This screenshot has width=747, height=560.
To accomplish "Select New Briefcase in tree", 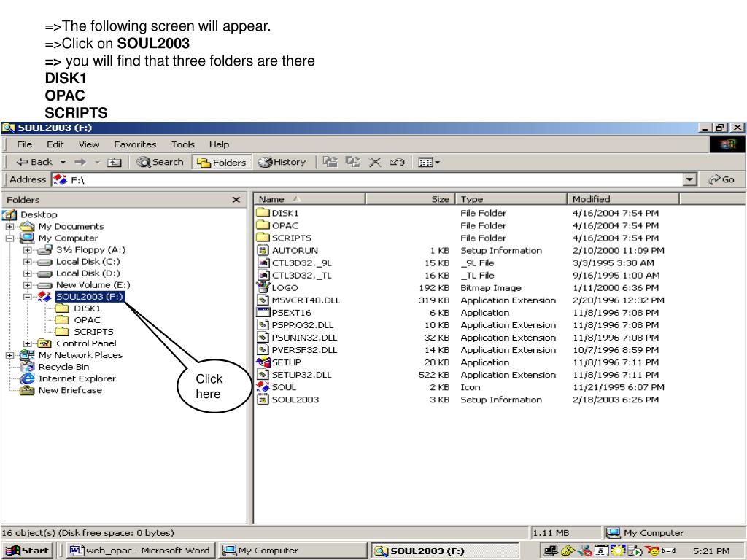I will (x=70, y=390).
